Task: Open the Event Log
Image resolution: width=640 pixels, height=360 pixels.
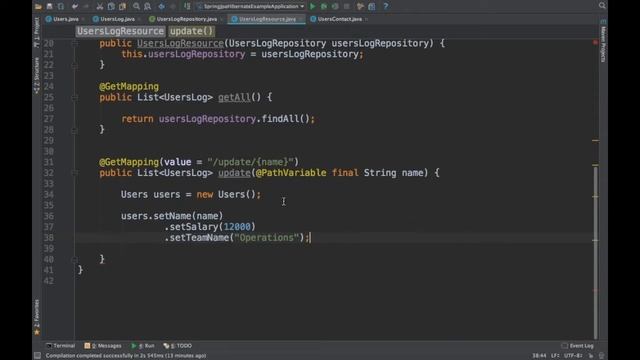Action: click(x=578, y=346)
